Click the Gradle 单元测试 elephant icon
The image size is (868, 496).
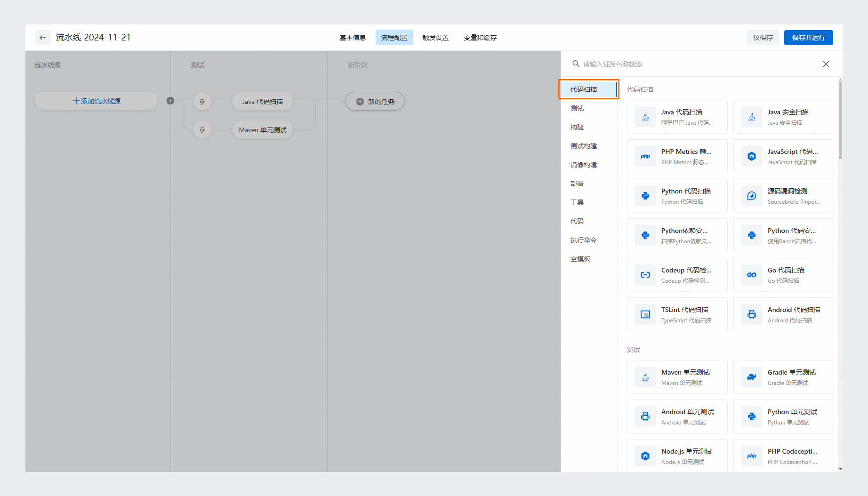point(752,377)
